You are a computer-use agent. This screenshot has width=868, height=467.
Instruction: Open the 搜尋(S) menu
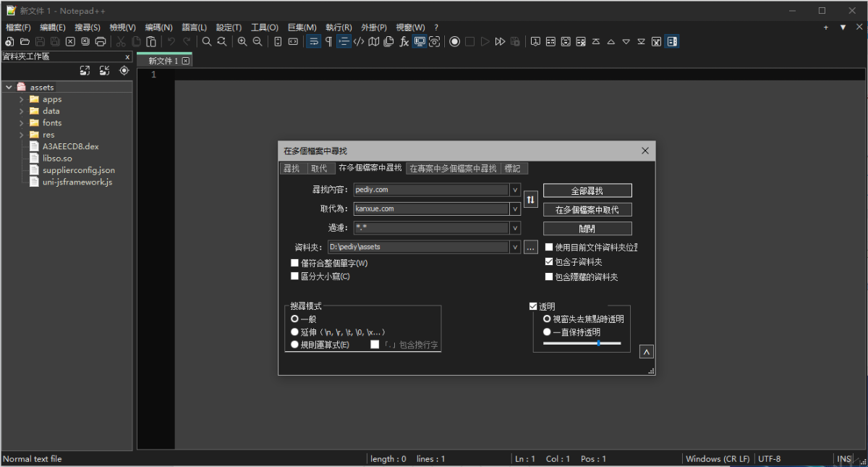pos(88,27)
